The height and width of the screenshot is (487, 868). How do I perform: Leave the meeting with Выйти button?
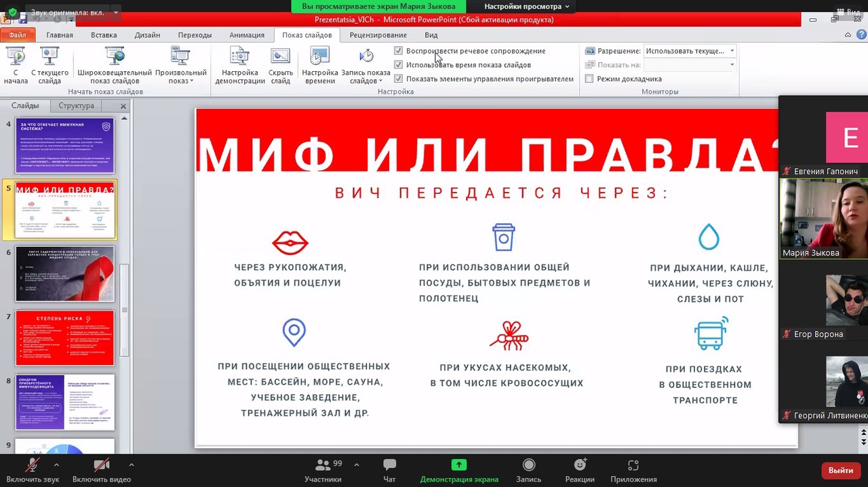coord(841,470)
